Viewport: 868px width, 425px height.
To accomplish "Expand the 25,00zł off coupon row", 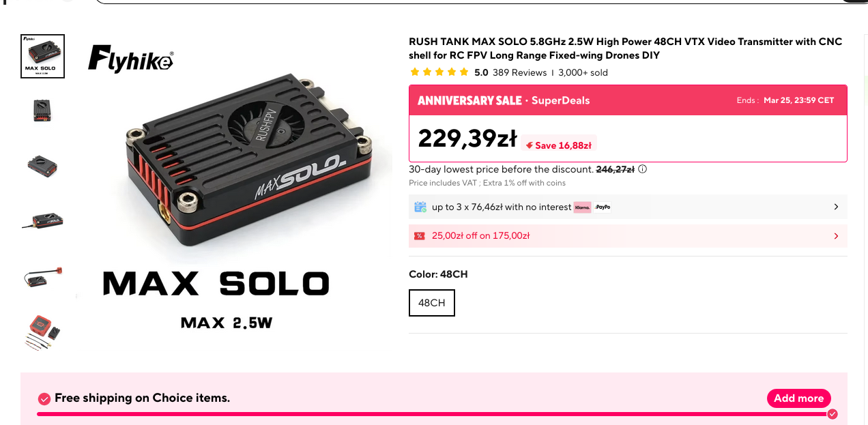I will pos(836,236).
